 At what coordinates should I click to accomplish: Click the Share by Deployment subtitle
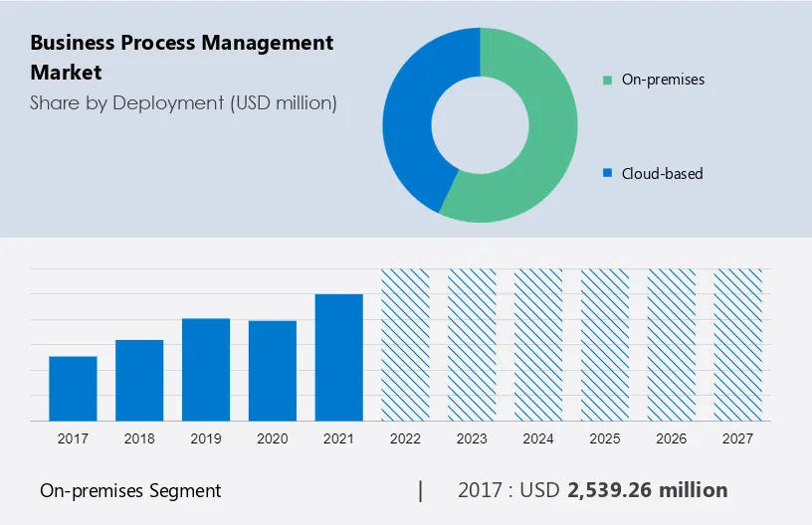[183, 103]
